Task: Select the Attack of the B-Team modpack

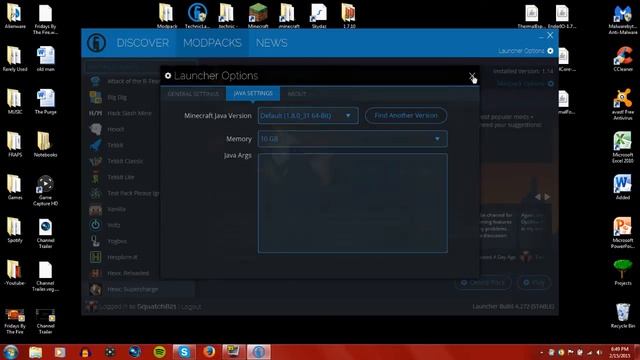Action: (x=125, y=81)
